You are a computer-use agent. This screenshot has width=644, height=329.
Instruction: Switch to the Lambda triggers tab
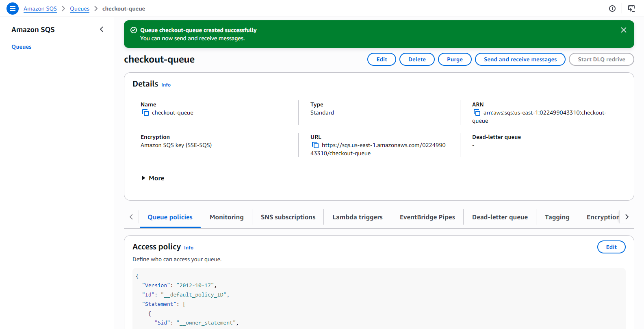click(x=358, y=217)
